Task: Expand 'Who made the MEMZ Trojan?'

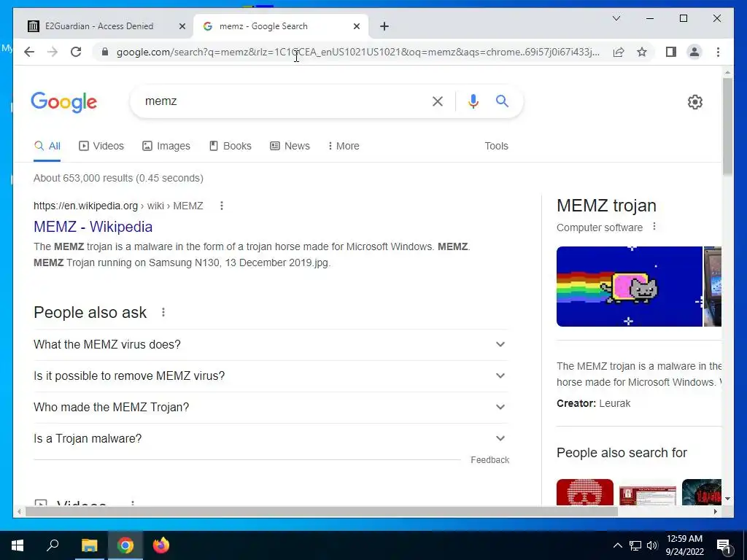Action: 270,407
